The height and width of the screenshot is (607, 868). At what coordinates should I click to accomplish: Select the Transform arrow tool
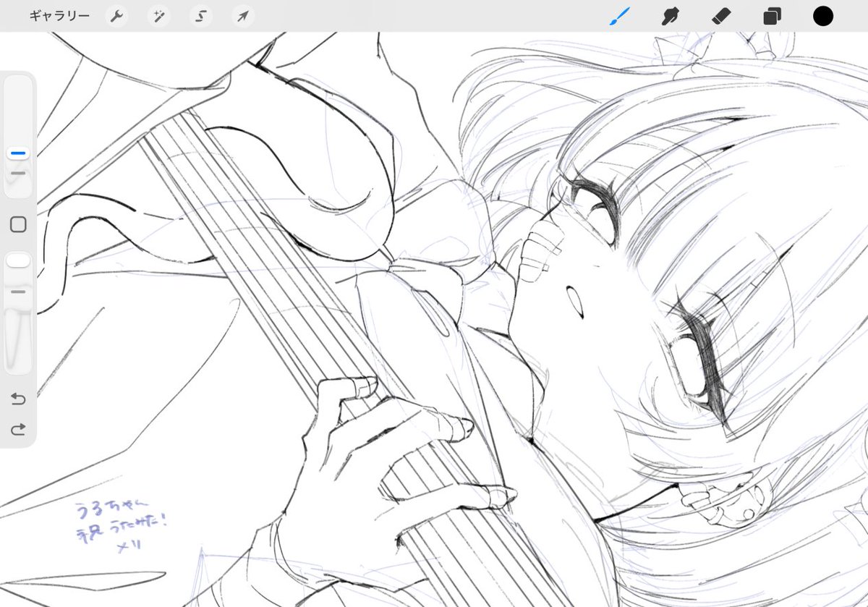click(x=243, y=16)
